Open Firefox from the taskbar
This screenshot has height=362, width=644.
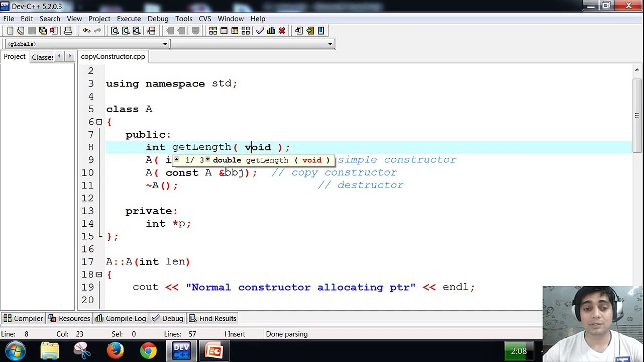tap(115, 350)
